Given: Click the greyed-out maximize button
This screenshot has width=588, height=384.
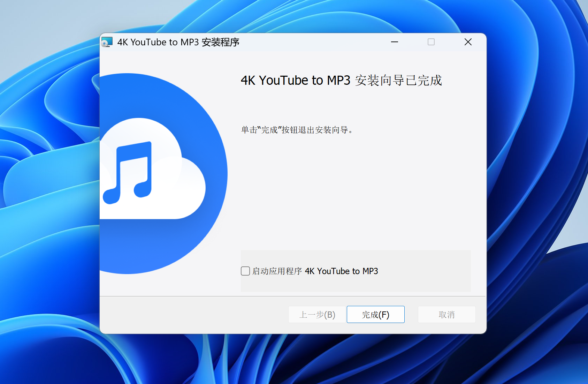Looking at the screenshot, I should (431, 42).
